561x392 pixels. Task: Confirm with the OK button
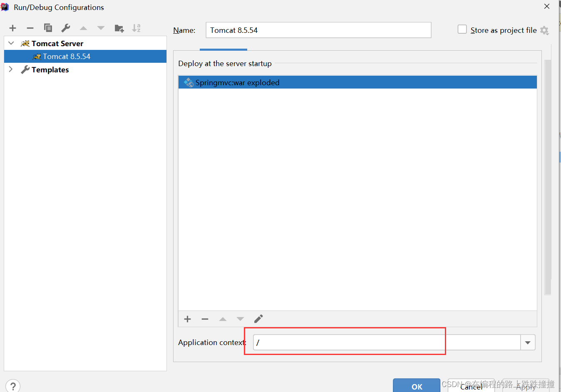(x=417, y=385)
